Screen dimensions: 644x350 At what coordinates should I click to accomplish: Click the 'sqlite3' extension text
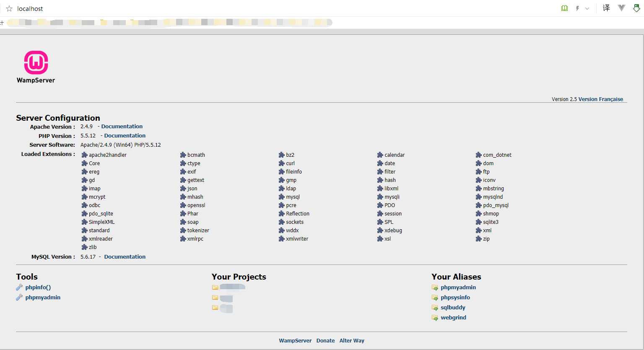click(491, 222)
